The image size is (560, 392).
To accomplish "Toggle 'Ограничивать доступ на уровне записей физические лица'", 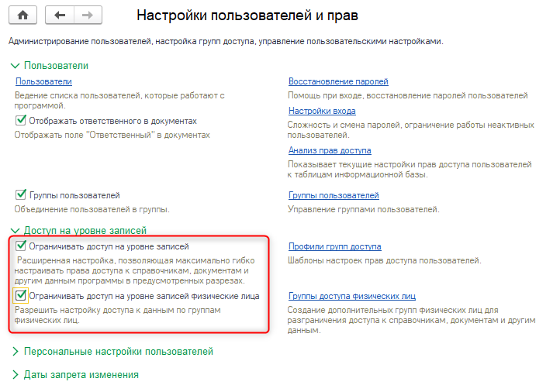I will click(21, 296).
